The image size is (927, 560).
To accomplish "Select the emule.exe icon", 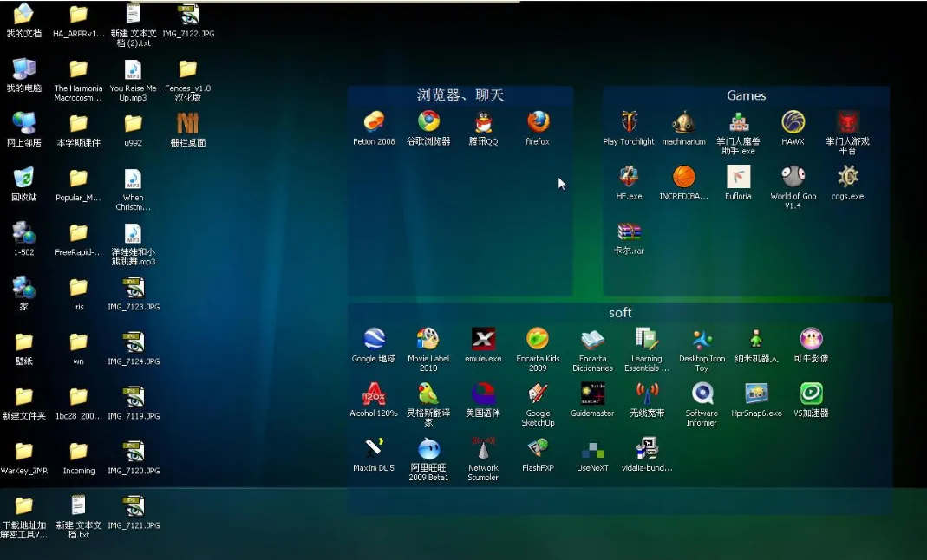I will point(483,339).
